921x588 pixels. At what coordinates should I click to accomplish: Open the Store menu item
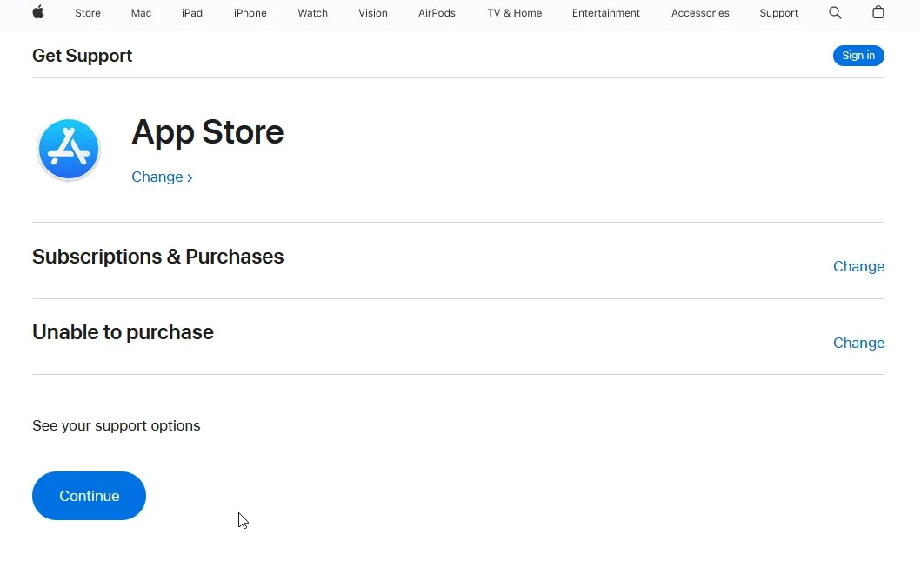tap(88, 13)
